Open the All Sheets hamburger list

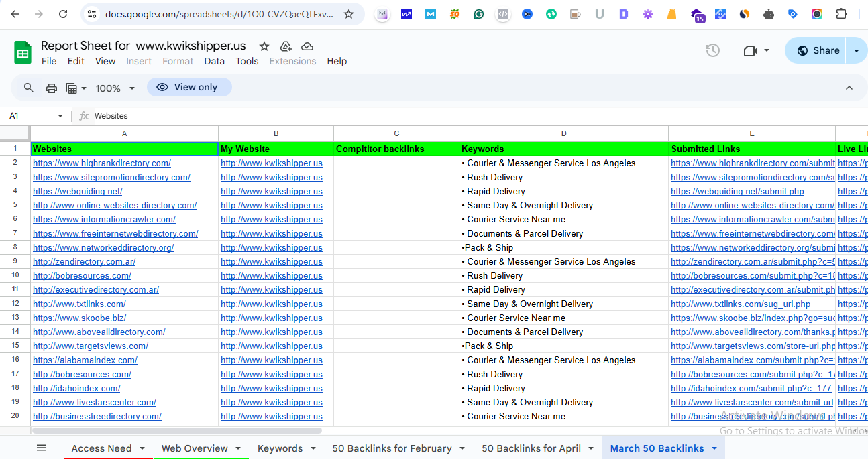coord(42,448)
